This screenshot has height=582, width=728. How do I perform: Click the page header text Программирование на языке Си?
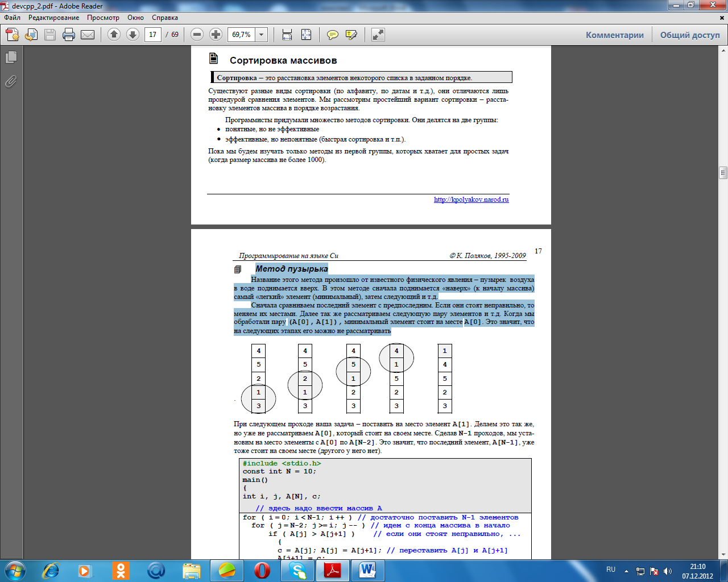tap(288, 256)
